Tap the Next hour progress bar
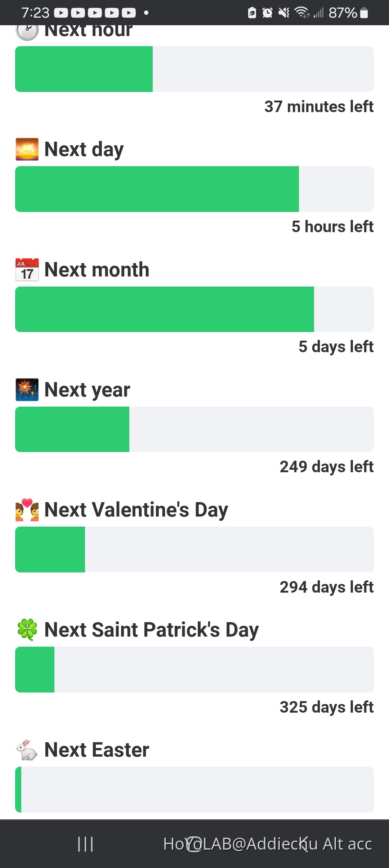Viewport: 389px width, 868px height. (x=194, y=69)
